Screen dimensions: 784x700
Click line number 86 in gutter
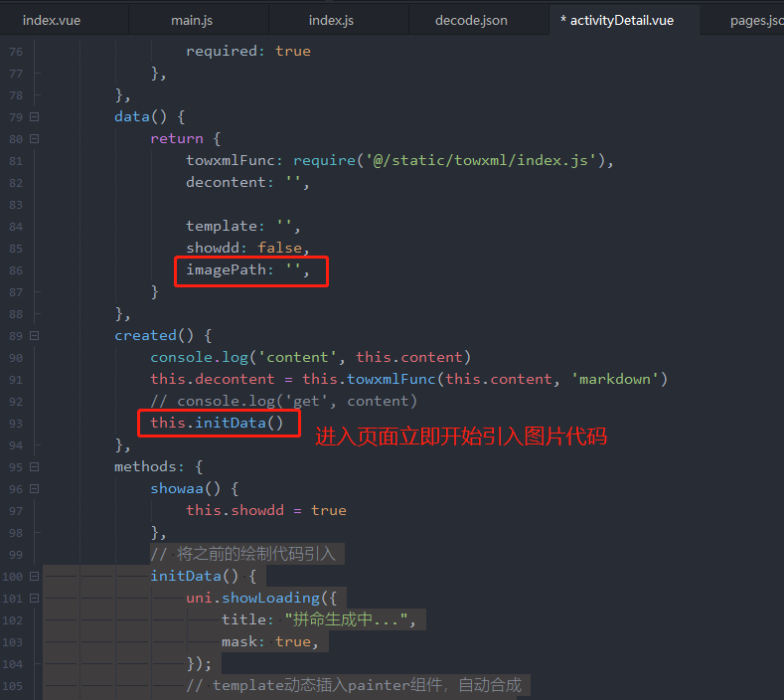click(x=16, y=270)
